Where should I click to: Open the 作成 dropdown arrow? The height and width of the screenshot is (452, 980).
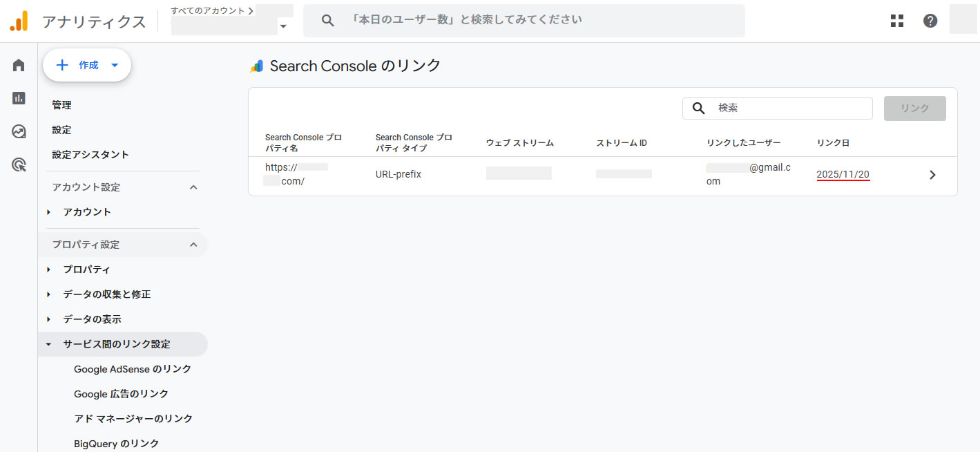coord(114,64)
